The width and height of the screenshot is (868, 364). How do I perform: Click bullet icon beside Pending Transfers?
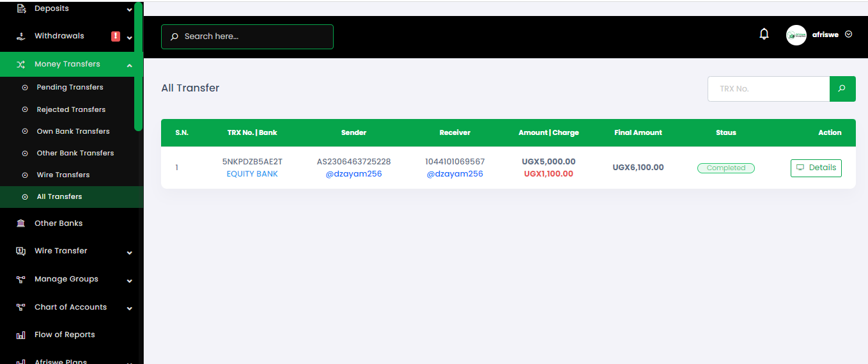tap(25, 88)
